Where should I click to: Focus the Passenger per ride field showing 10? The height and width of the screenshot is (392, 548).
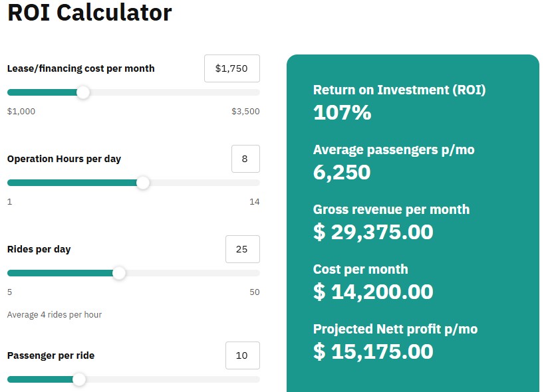(242, 355)
